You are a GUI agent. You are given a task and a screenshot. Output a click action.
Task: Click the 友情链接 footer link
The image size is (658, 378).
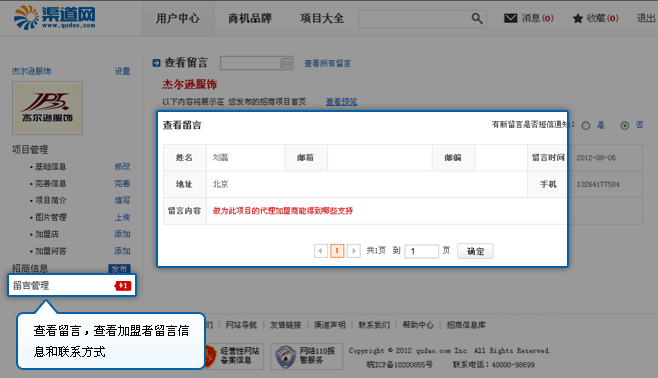285,325
